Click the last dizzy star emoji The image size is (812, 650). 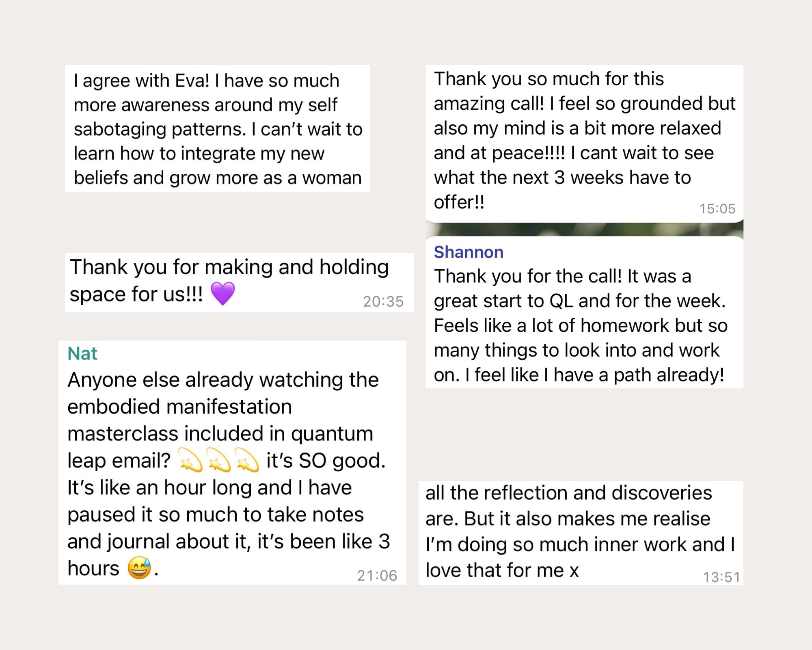pyautogui.click(x=247, y=460)
